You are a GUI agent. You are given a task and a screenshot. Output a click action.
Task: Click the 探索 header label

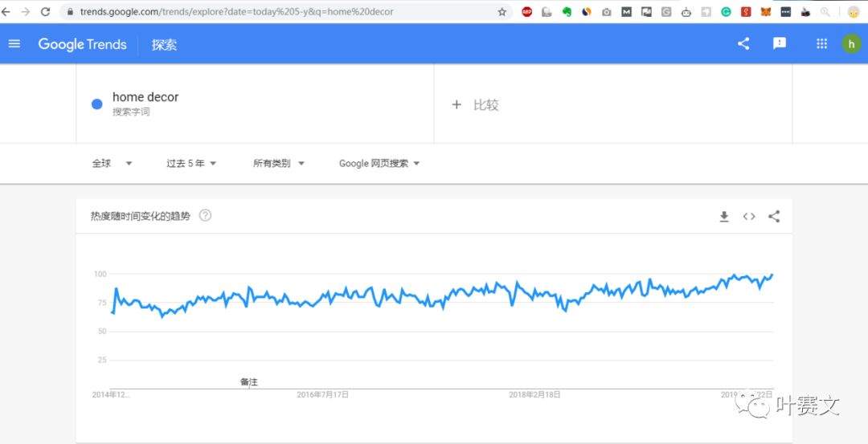165,45
